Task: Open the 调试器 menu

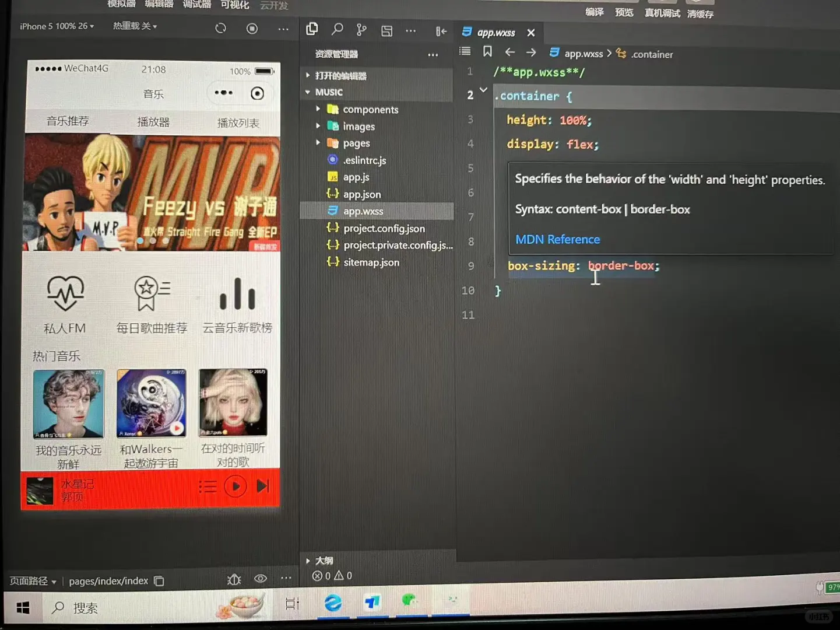Action: [197, 5]
